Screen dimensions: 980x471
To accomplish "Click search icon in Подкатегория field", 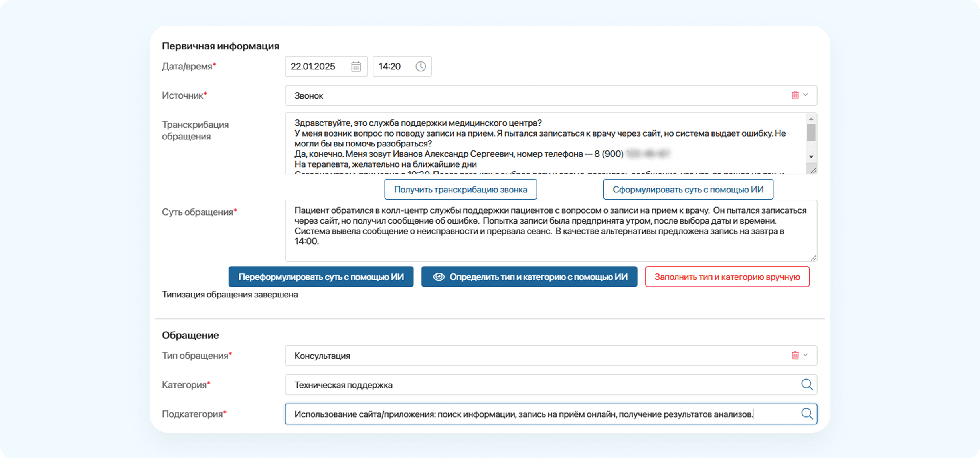I will click(x=807, y=414).
